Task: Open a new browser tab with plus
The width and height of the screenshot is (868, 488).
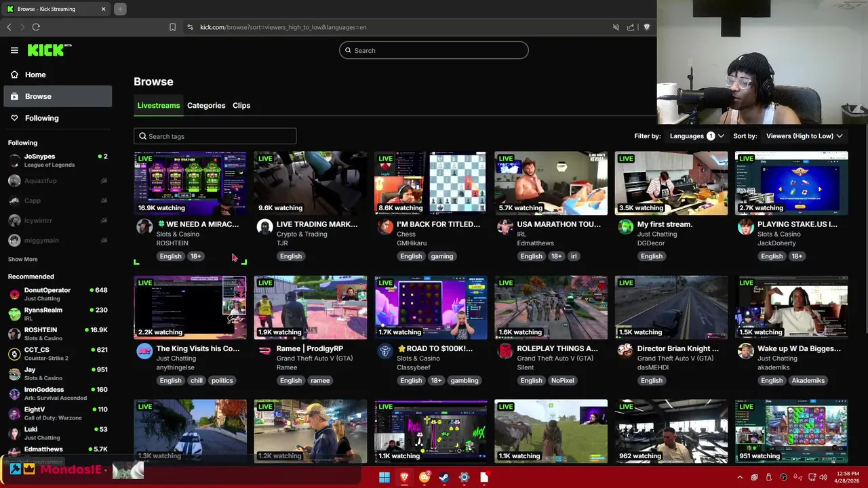Action: point(120,9)
